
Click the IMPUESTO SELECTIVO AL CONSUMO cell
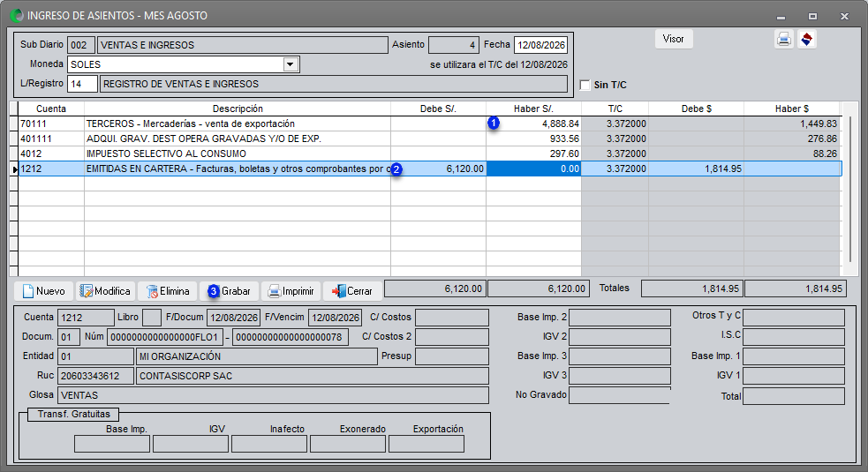[238, 154]
